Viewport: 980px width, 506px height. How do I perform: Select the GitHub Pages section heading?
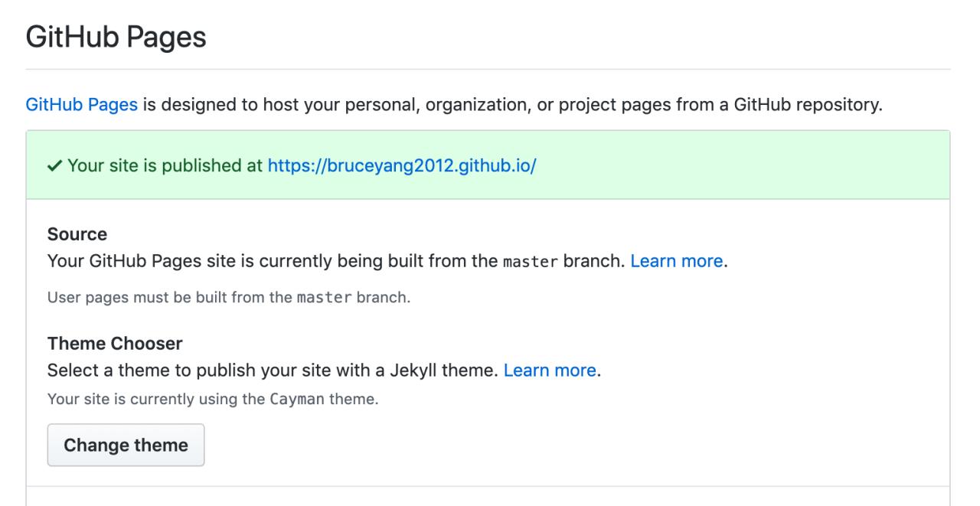pos(116,37)
